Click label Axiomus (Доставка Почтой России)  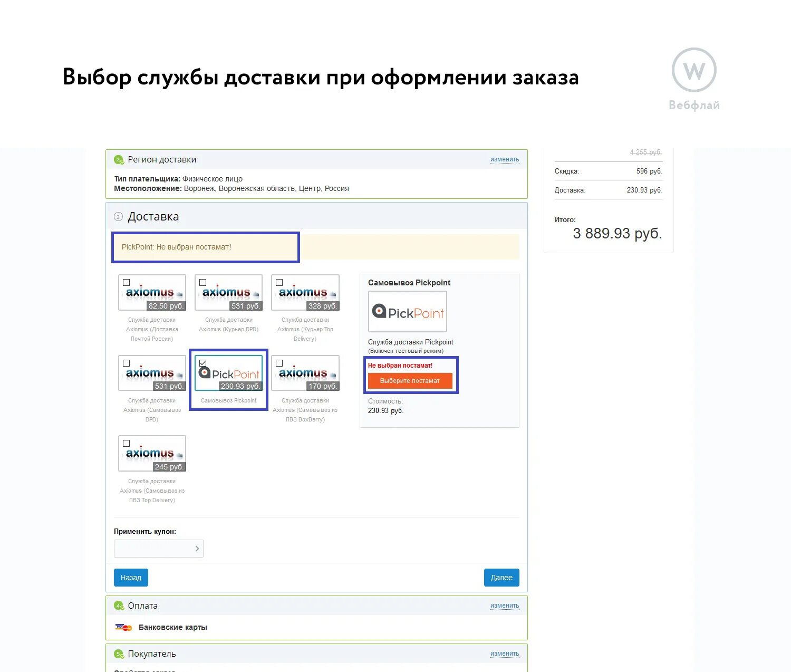[152, 329]
